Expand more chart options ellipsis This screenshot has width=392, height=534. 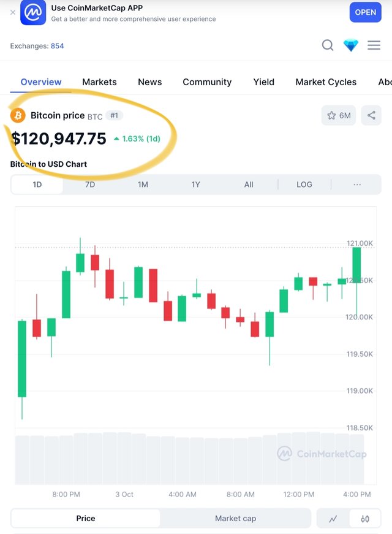tap(357, 185)
